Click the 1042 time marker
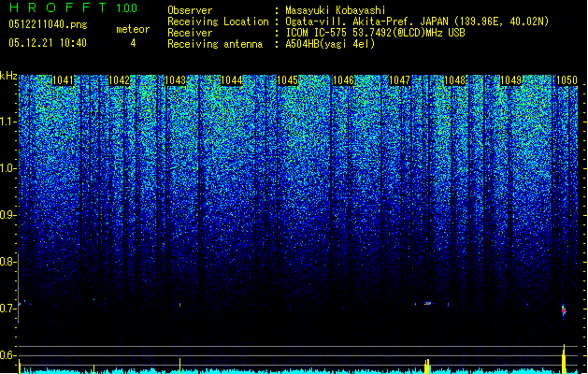 tap(119, 80)
